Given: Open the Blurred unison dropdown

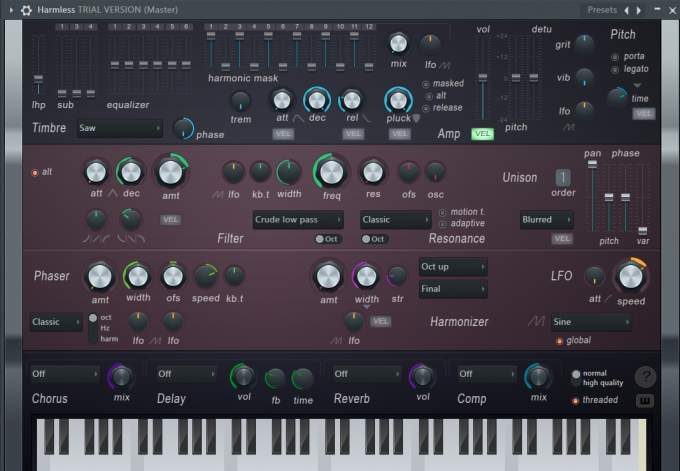Looking at the screenshot, I should pyautogui.click(x=546, y=220).
